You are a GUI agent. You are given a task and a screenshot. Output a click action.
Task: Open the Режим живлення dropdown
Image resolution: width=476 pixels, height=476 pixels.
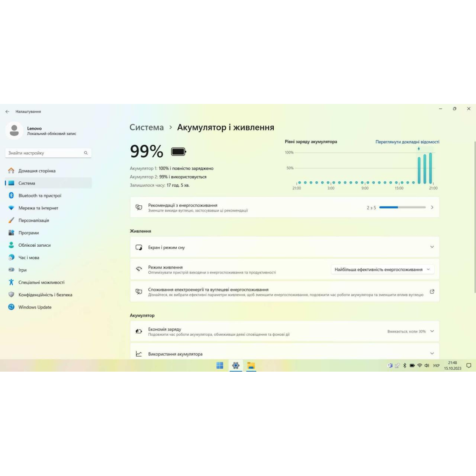point(382,270)
